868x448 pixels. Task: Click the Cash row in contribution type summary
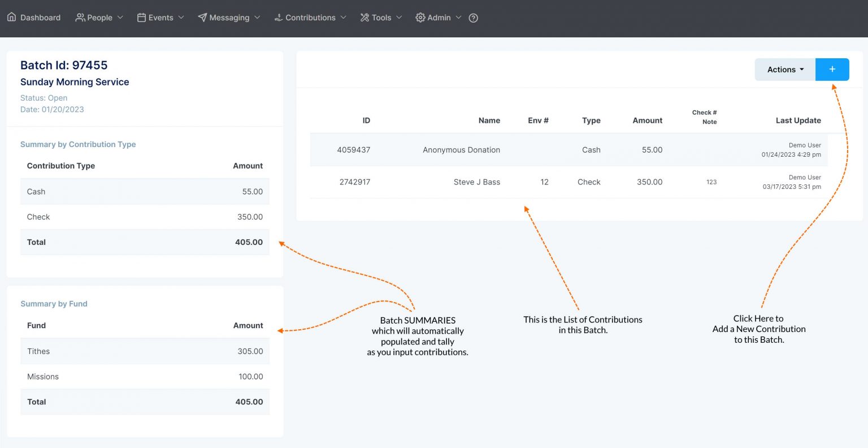point(145,192)
